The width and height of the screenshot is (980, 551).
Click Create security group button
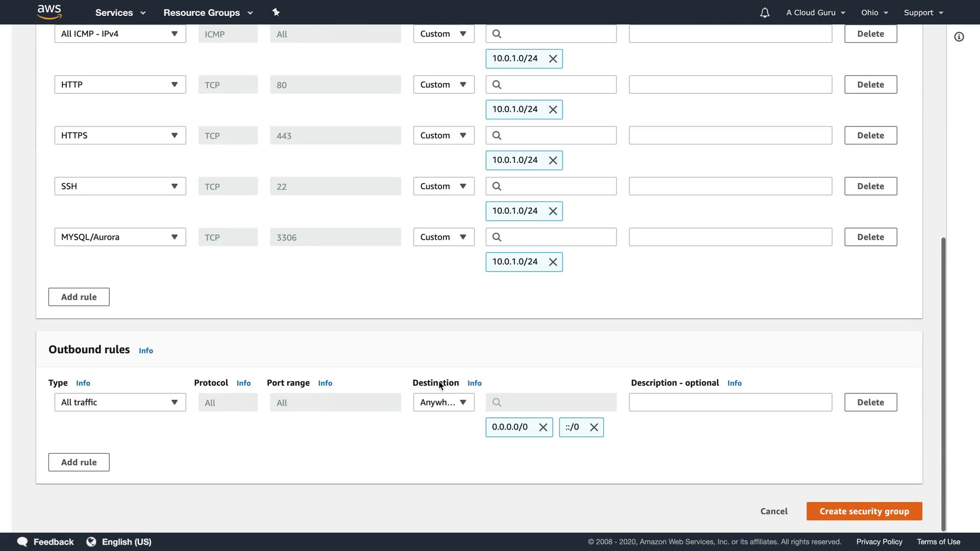pos(864,511)
